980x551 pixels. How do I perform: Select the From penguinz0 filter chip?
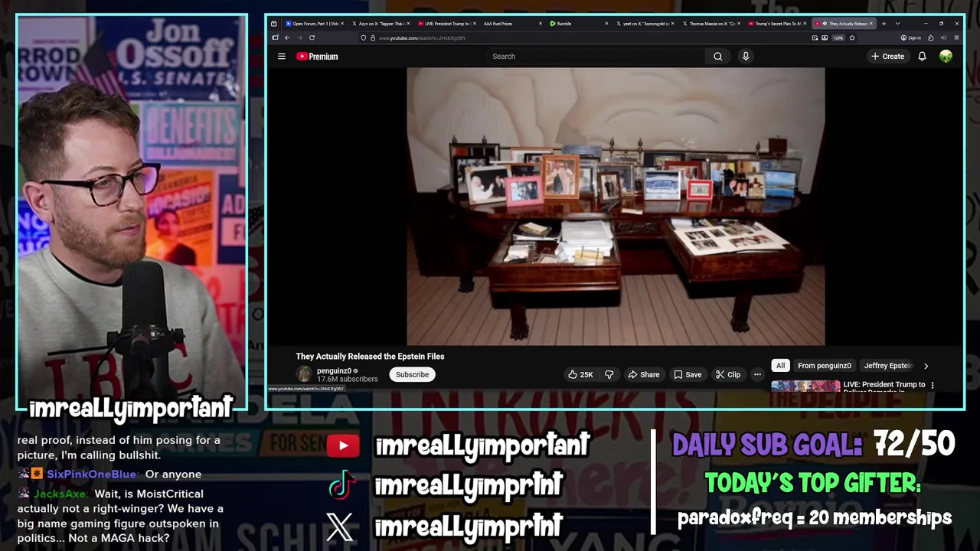(825, 366)
